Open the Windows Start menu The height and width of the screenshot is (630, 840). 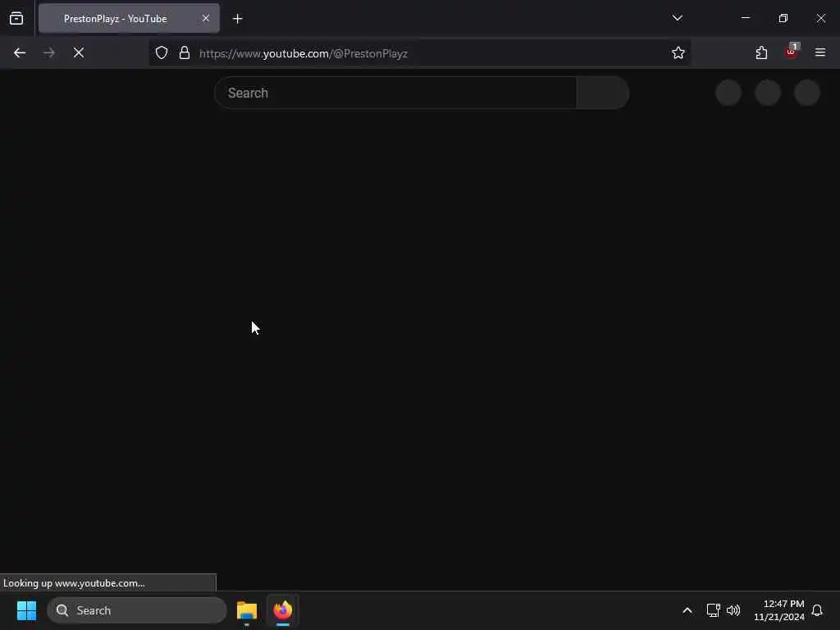26,610
